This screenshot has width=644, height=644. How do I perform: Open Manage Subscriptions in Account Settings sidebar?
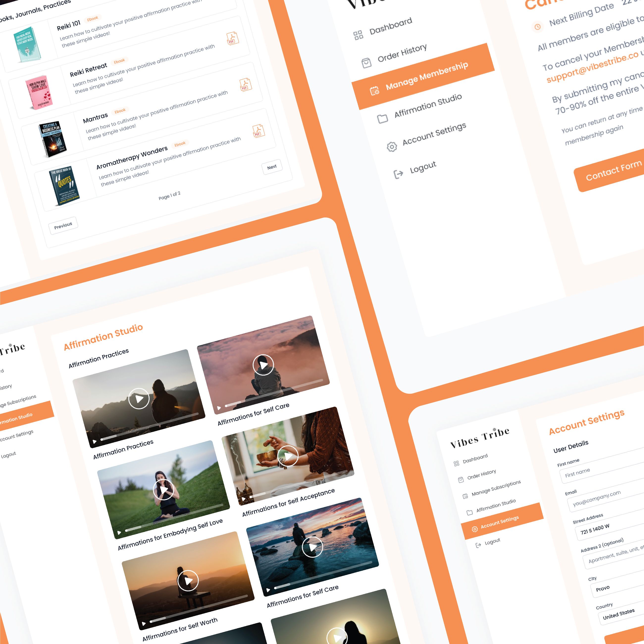pos(496,488)
